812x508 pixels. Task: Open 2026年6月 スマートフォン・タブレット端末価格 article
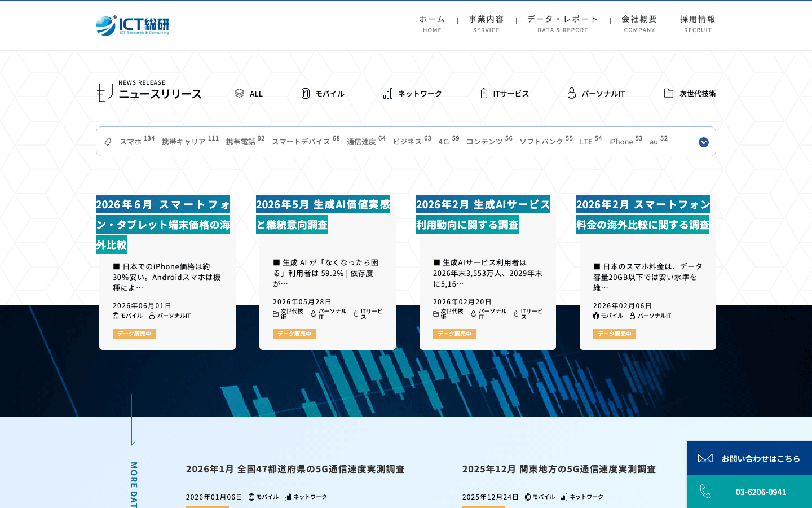pos(163,225)
